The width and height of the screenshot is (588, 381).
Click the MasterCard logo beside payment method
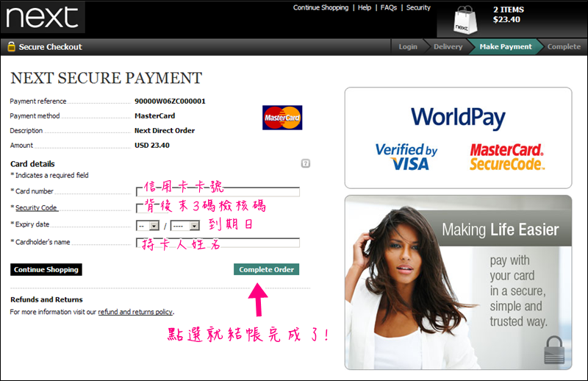(282, 118)
